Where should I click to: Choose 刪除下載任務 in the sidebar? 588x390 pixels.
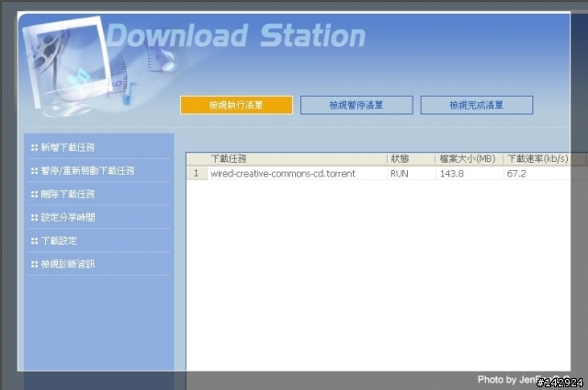67,194
